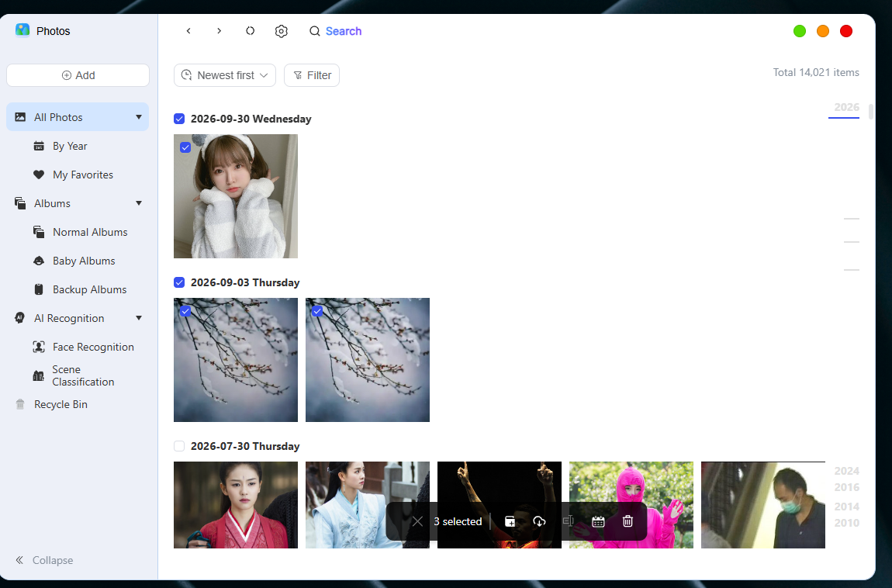
Task: Collapse the Albums section arrow
Action: point(139,203)
